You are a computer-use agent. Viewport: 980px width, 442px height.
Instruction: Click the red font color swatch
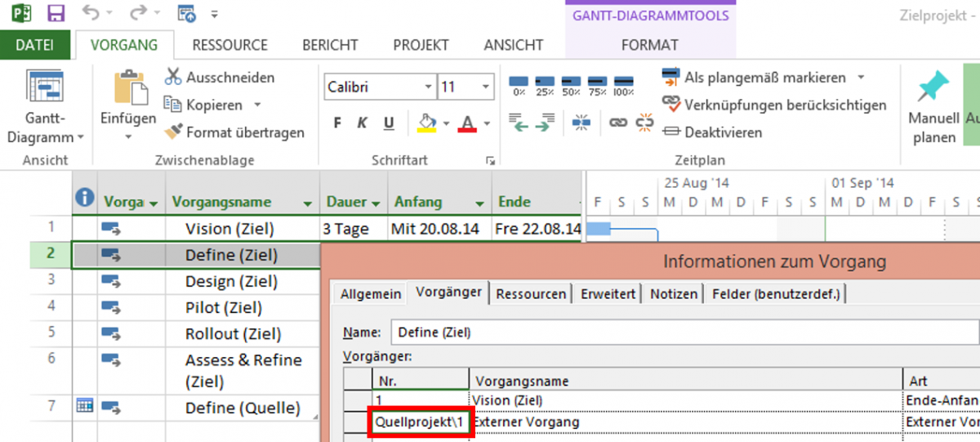pos(467,124)
